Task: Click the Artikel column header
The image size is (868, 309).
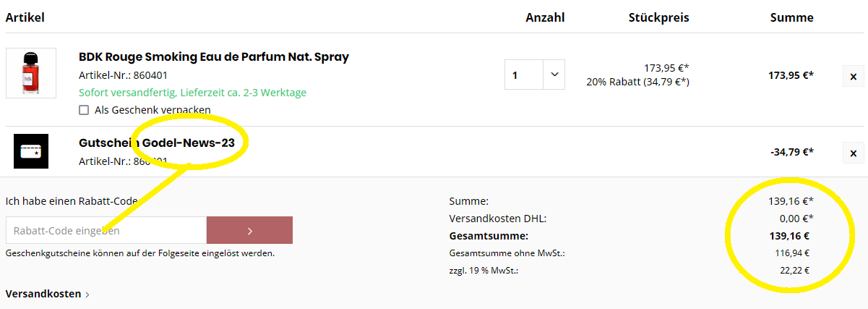Action: point(25,17)
